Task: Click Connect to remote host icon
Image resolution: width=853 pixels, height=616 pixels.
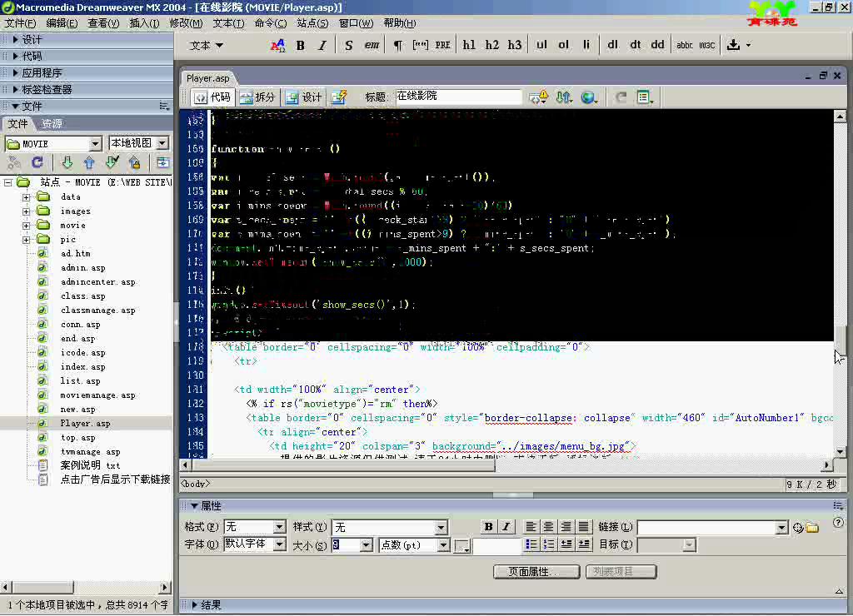Action: pyautogui.click(x=14, y=162)
